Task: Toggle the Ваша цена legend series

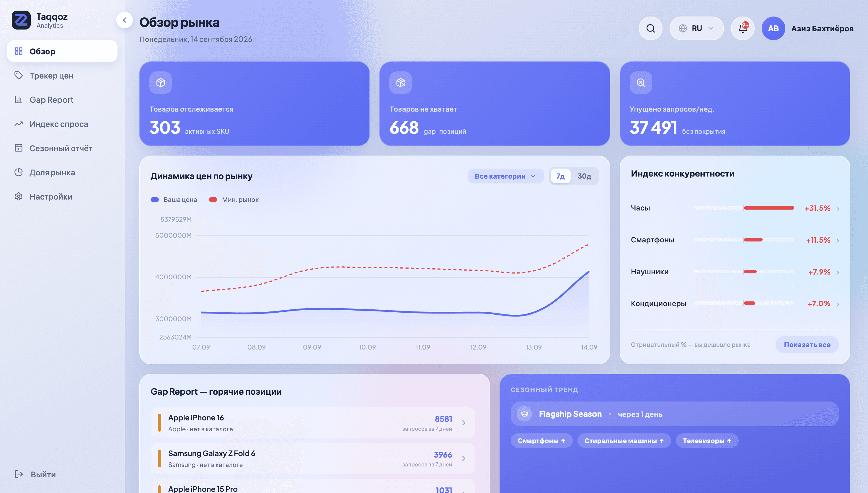Action: [174, 200]
